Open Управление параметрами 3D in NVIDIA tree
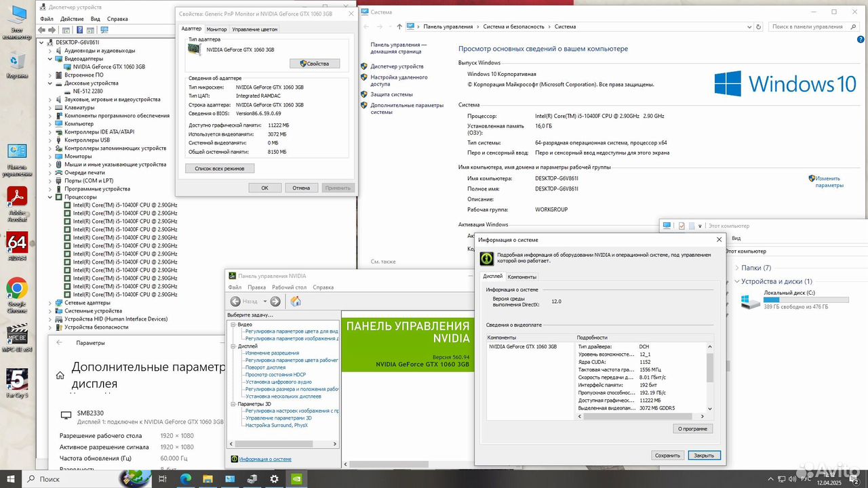This screenshot has width=868, height=488. pyautogui.click(x=279, y=418)
